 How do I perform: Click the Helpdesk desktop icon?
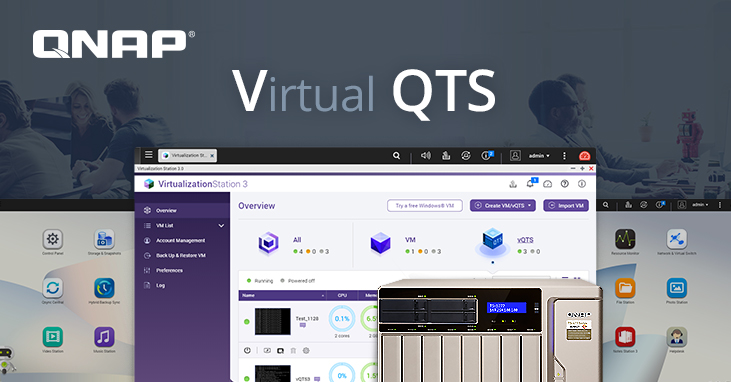(676, 337)
